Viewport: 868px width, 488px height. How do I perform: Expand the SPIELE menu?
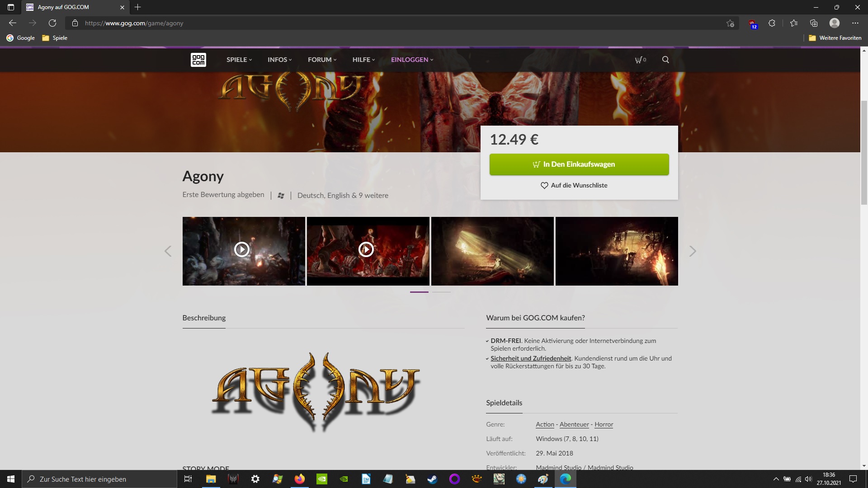coord(239,60)
